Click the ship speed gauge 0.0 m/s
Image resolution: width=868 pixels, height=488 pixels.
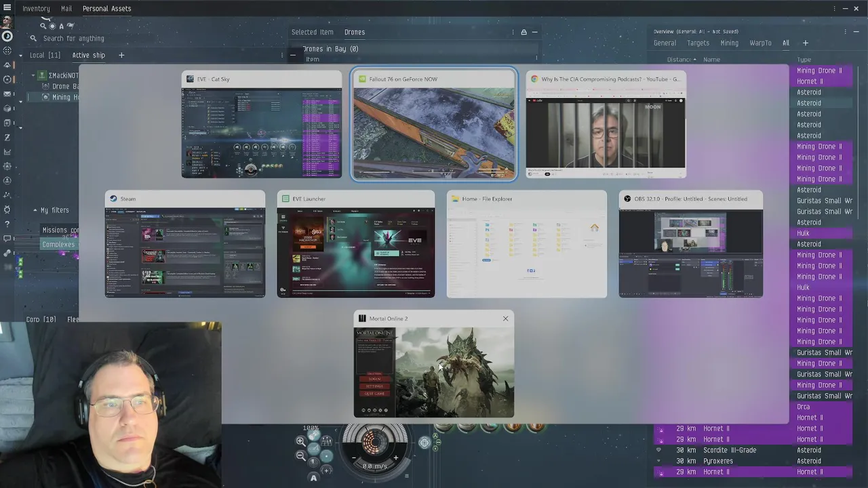(375, 466)
